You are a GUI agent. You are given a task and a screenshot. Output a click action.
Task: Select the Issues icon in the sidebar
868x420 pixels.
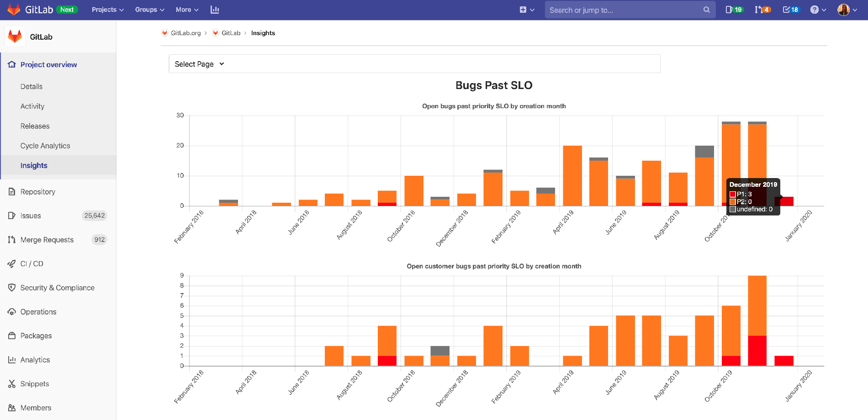click(13, 215)
